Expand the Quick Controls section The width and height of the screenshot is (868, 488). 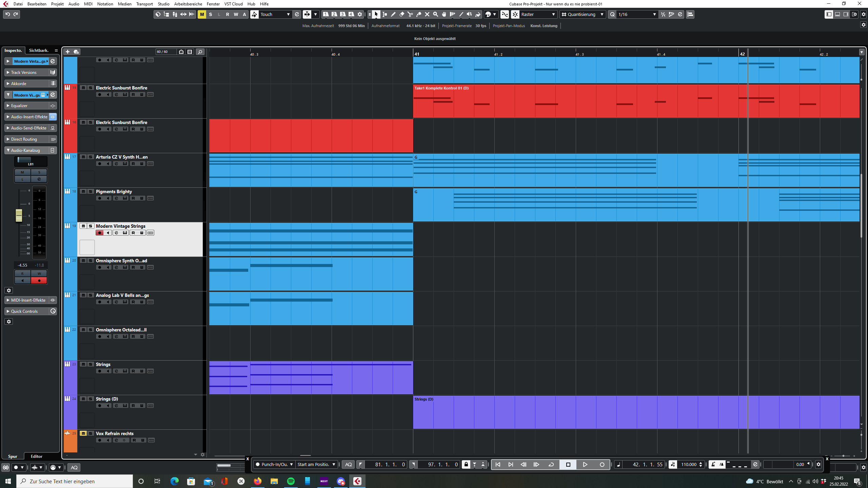27,311
